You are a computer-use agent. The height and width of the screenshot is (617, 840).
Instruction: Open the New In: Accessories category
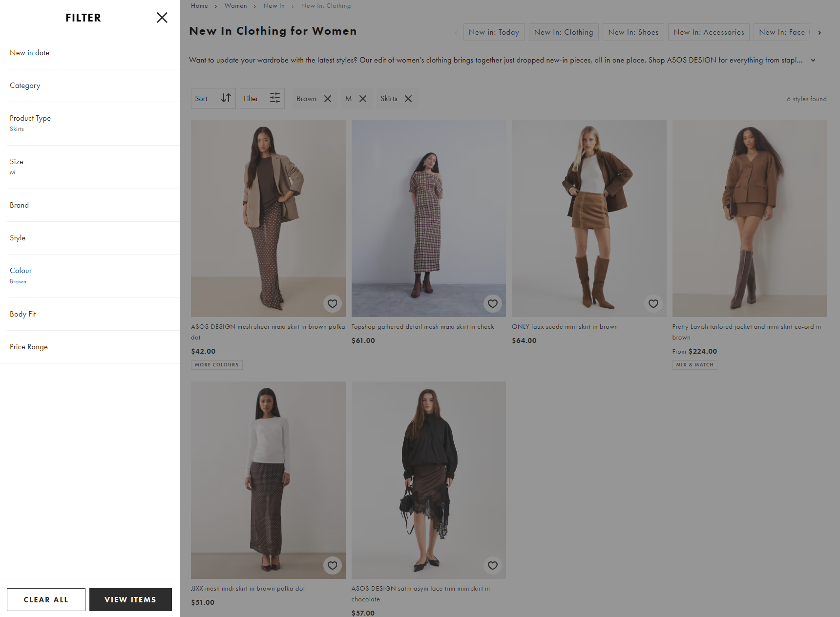(709, 32)
